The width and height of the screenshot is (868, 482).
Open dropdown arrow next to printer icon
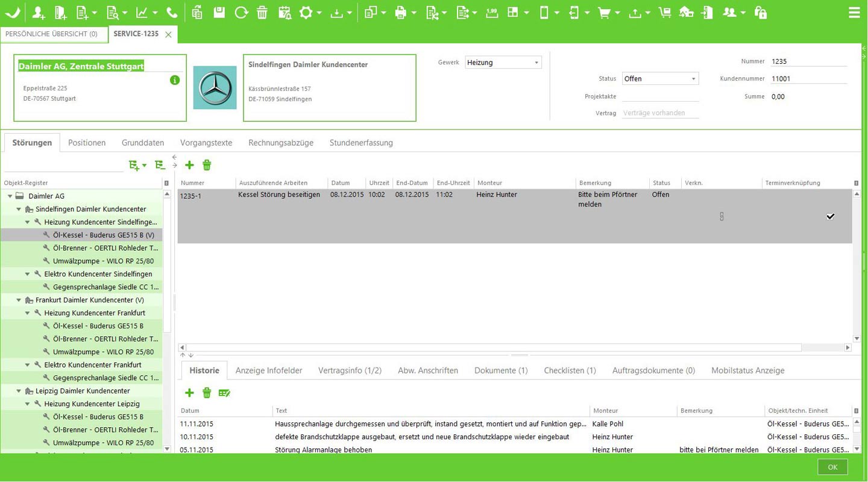click(414, 13)
